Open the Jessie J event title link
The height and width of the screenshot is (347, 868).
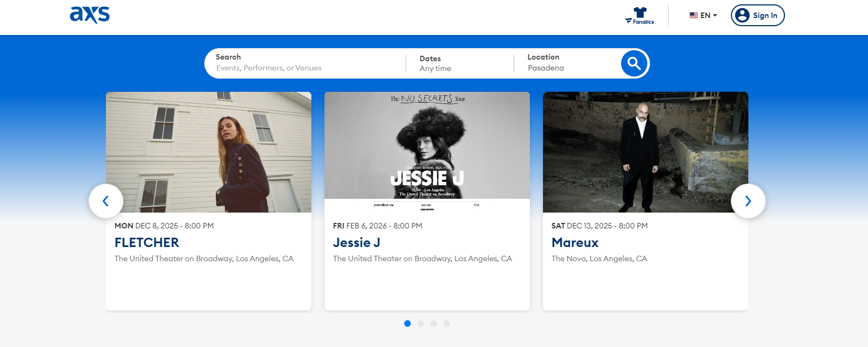tap(357, 243)
